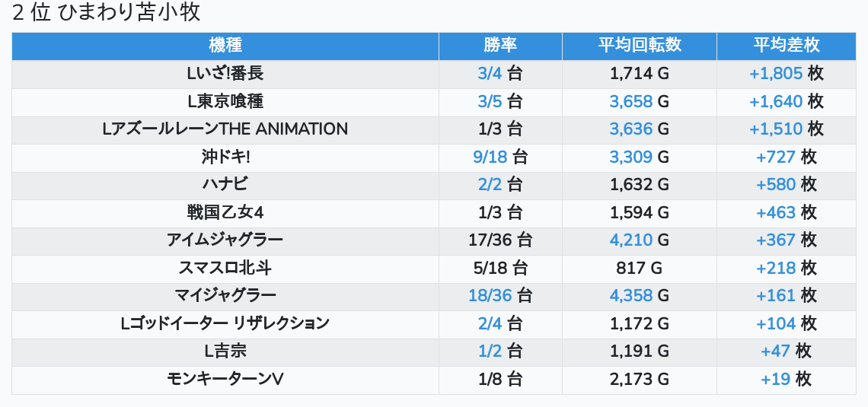
Task: Sort by the 勝率 column header
Action: click(x=500, y=46)
